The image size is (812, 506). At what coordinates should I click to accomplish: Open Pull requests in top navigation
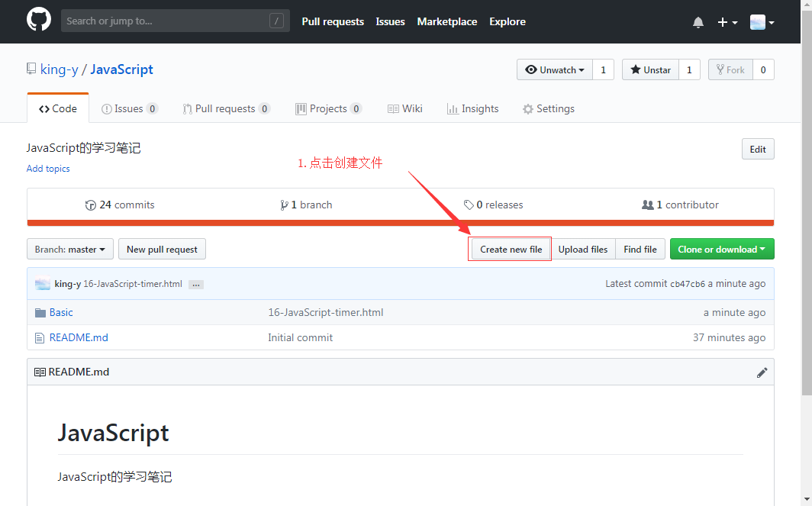click(x=333, y=21)
